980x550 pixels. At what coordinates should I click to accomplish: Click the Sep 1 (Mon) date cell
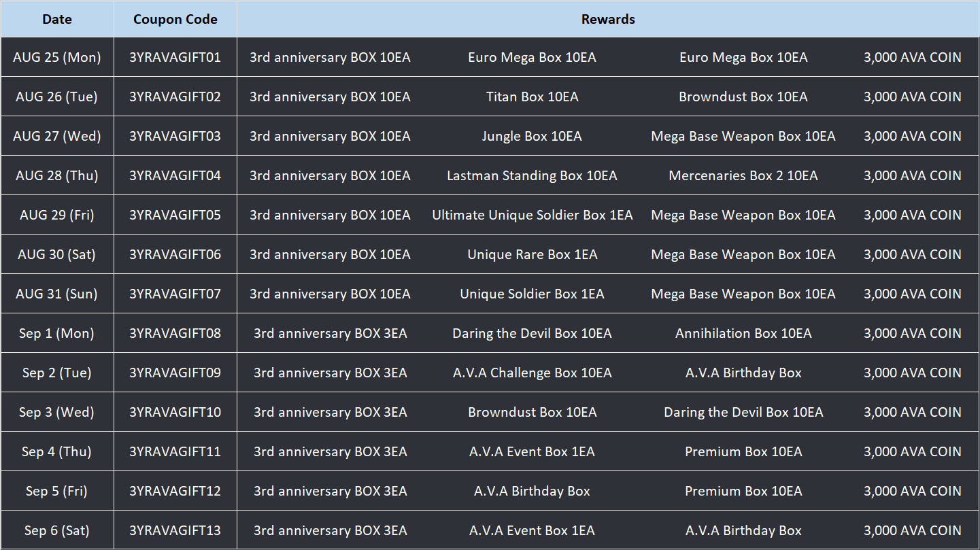point(57,333)
